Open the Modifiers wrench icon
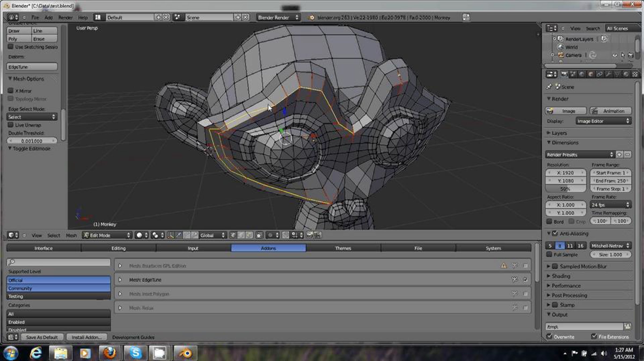644x361 pixels. (608, 74)
